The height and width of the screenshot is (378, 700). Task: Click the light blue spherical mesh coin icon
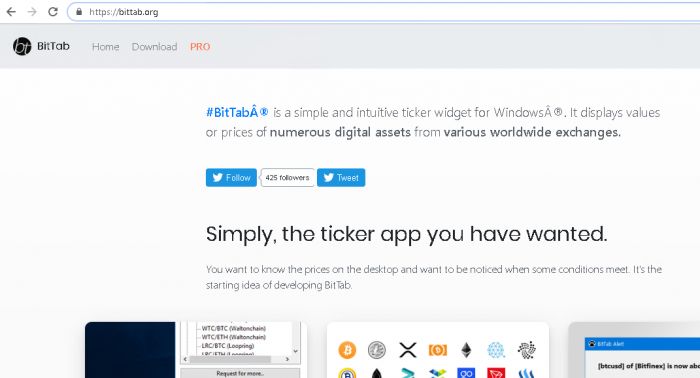496,350
